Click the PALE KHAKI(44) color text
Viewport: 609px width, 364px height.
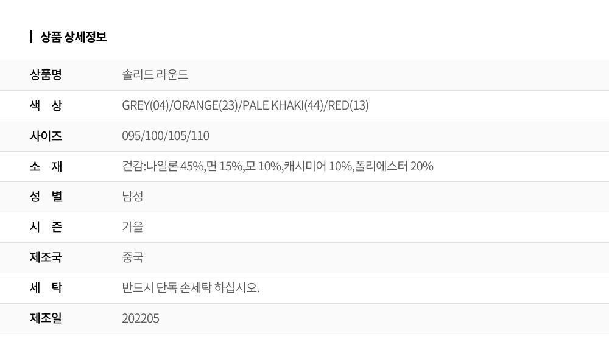click(283, 105)
